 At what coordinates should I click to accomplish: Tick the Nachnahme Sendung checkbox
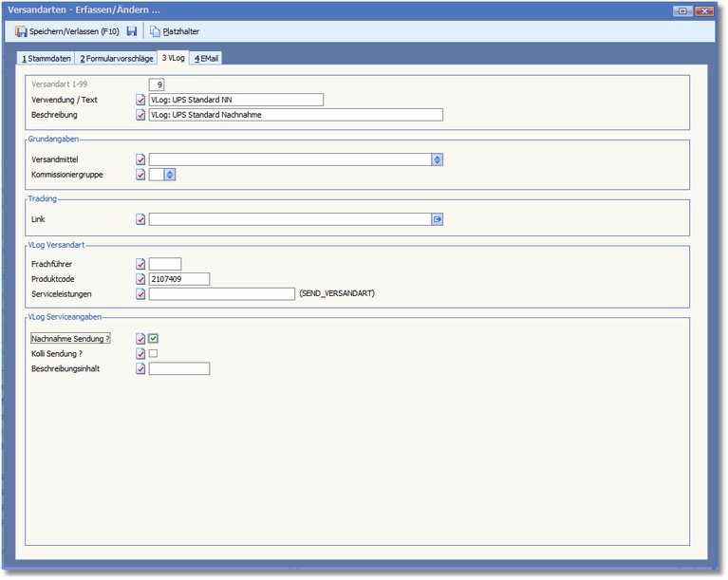coord(153,338)
